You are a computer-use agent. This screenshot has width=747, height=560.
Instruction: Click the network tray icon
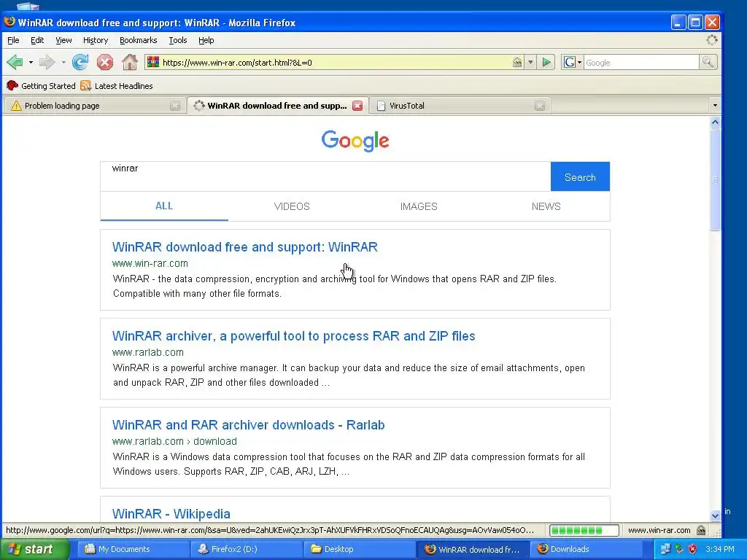pyautogui.click(x=665, y=549)
